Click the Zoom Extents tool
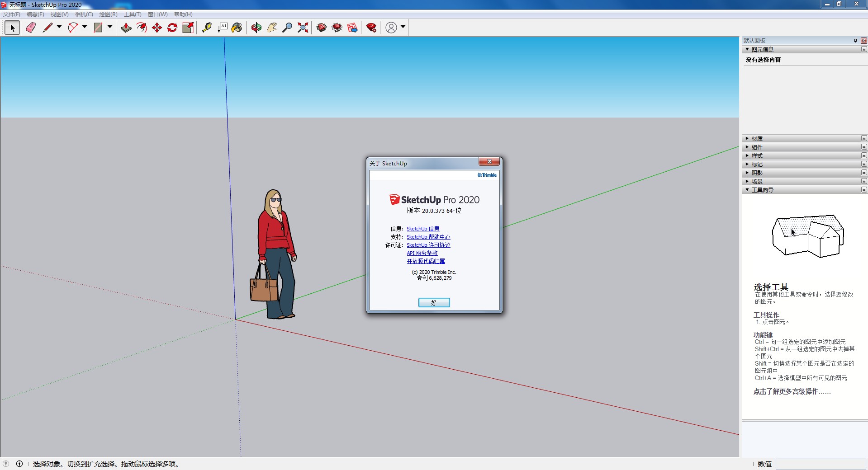This screenshot has width=868, height=470. [303, 28]
